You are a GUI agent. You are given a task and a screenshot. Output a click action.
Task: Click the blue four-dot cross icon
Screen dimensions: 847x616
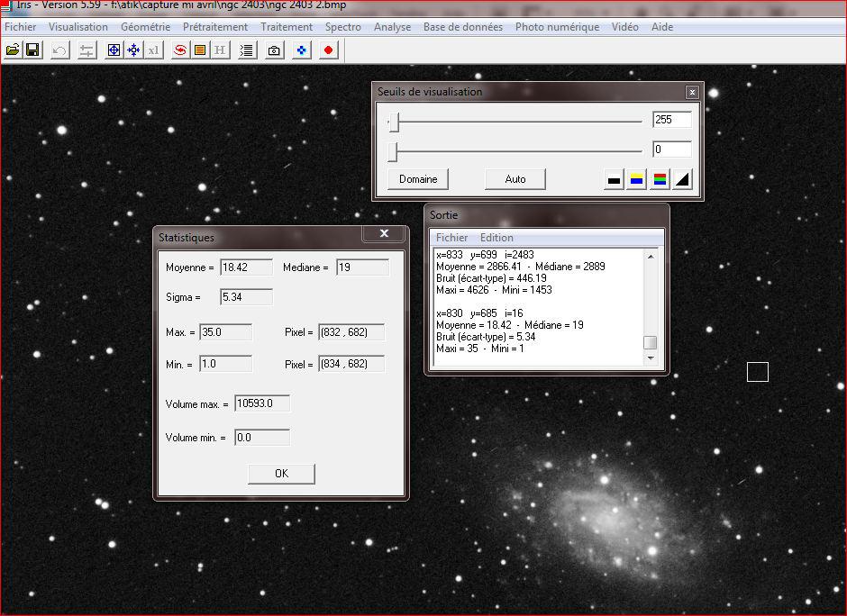302,50
